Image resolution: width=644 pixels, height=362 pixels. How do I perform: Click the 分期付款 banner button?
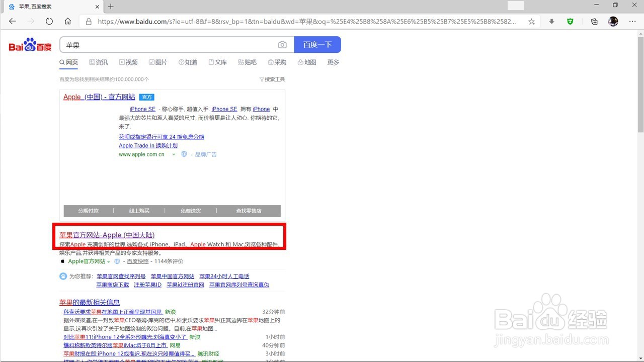pos(89,211)
